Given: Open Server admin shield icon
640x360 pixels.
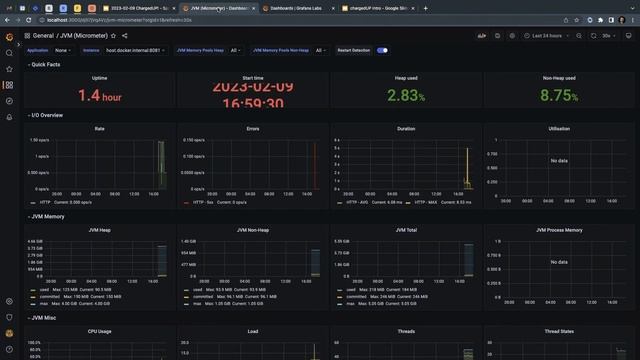Looking at the screenshot, I should point(9,317).
